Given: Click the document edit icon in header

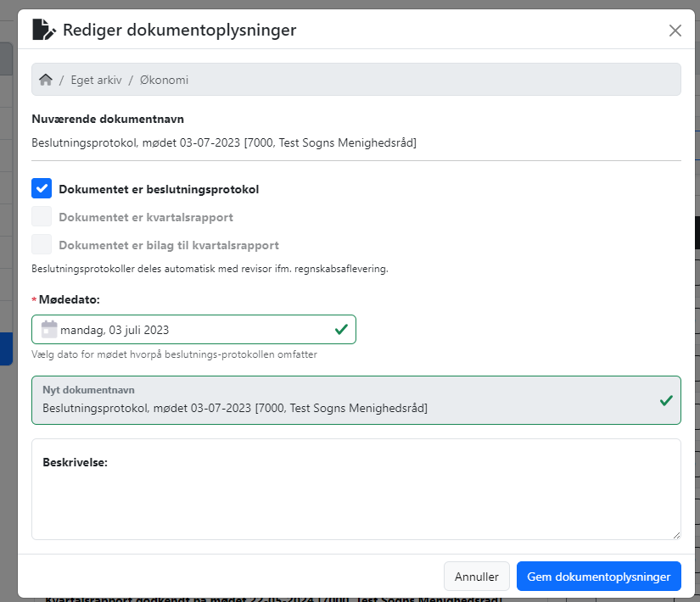Looking at the screenshot, I should coord(44,30).
